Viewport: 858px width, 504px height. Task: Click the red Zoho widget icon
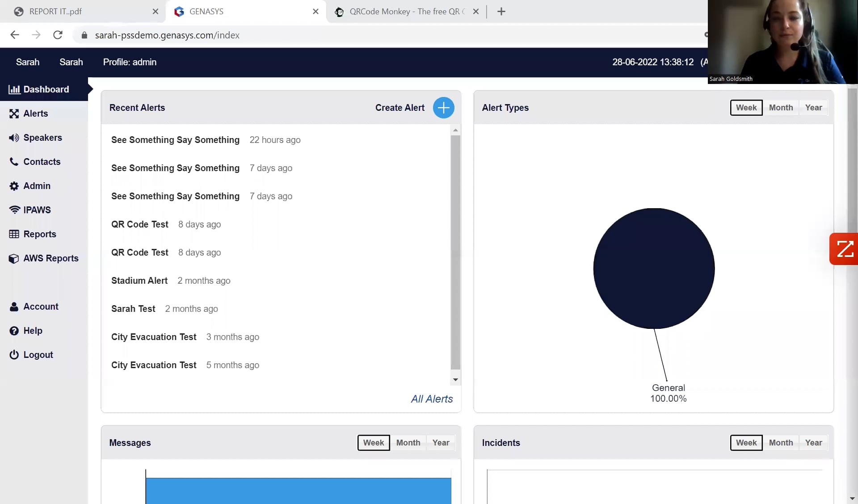pyautogui.click(x=844, y=249)
